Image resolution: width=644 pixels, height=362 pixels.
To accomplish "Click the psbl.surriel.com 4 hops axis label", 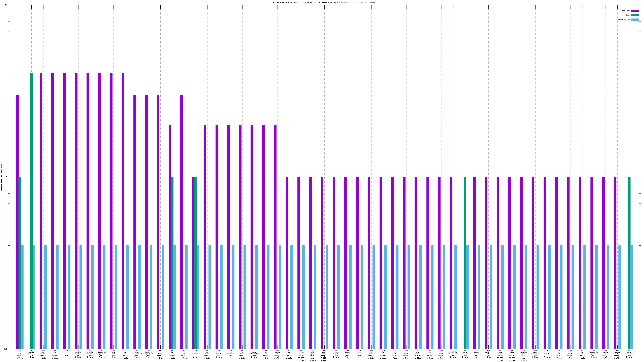I will (x=31, y=354).
